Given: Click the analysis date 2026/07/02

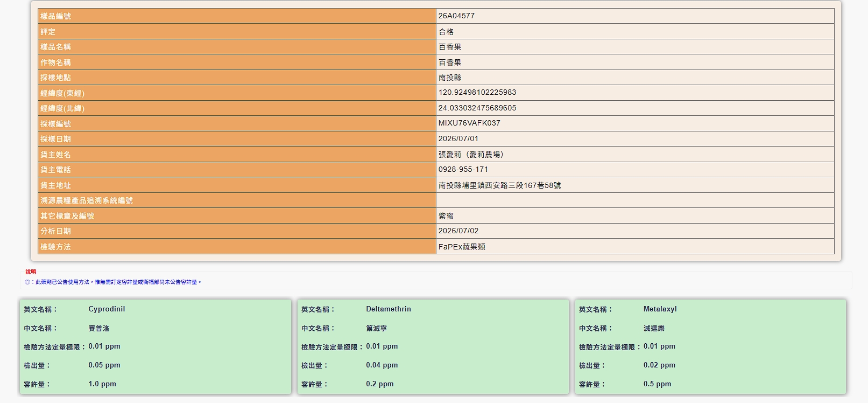Looking at the screenshot, I should (x=458, y=231).
